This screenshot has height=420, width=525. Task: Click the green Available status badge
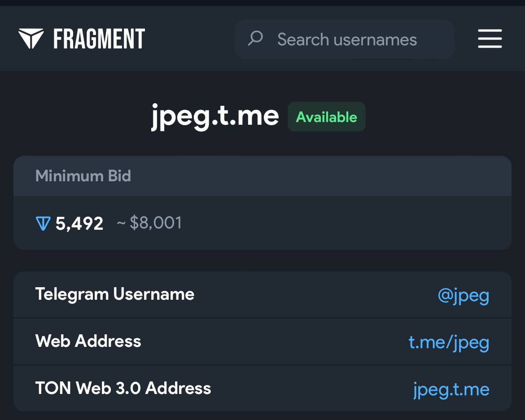[x=327, y=117]
